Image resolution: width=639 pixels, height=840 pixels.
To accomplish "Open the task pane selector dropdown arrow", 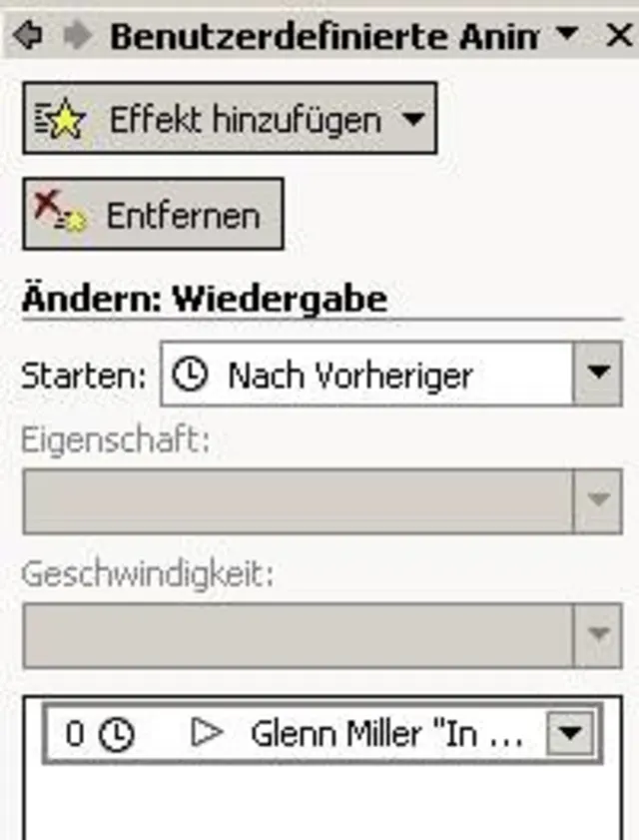I will [567, 33].
